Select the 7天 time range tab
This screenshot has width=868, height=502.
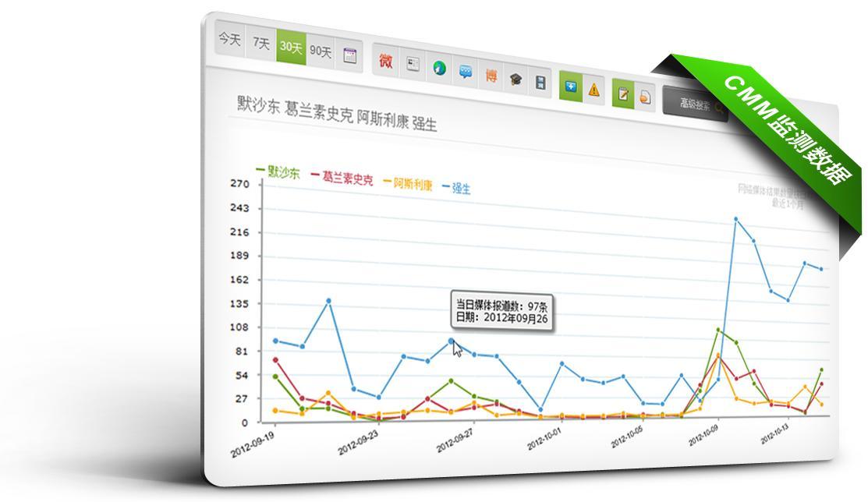click(260, 44)
